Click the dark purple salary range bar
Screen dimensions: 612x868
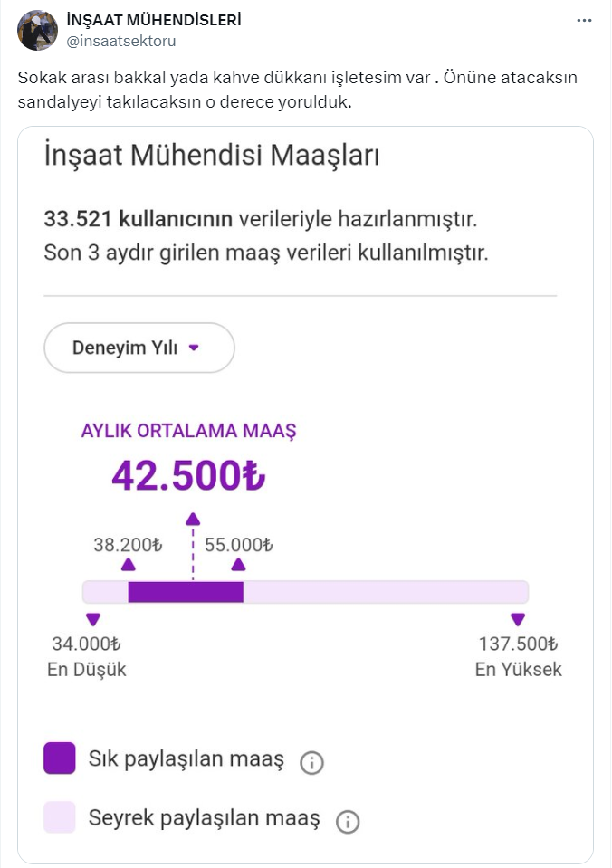(x=186, y=592)
